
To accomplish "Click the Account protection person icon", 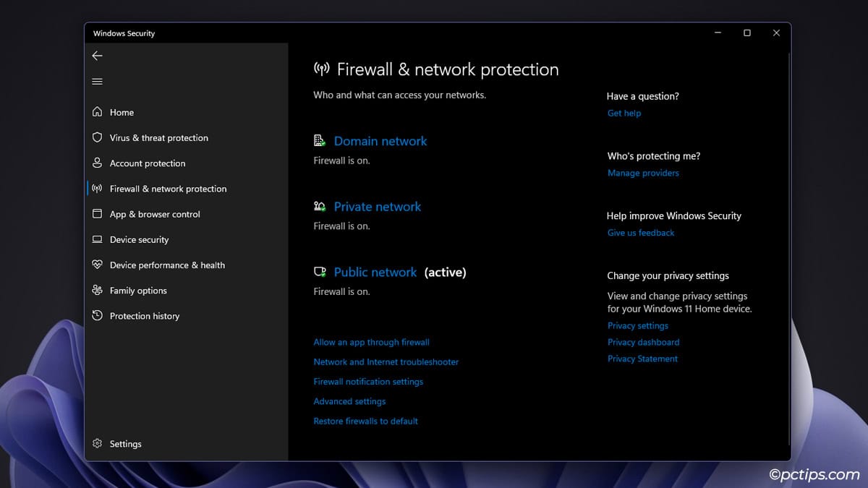I will pos(97,163).
